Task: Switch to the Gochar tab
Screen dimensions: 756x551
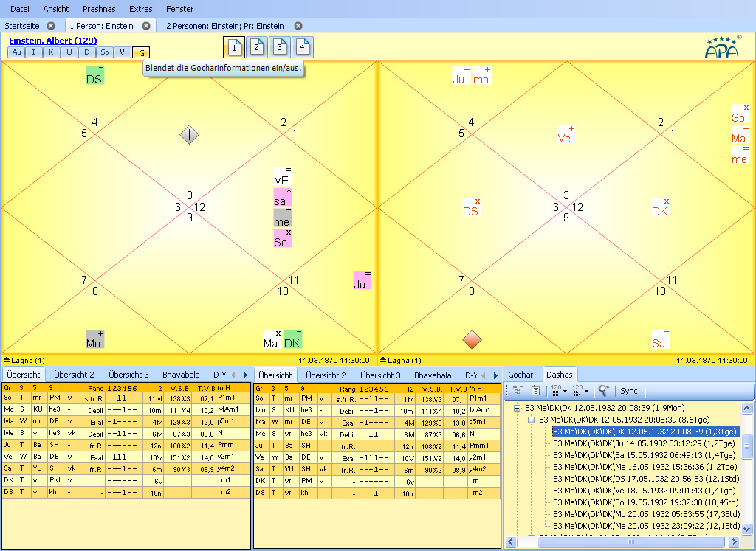Action: click(x=520, y=375)
